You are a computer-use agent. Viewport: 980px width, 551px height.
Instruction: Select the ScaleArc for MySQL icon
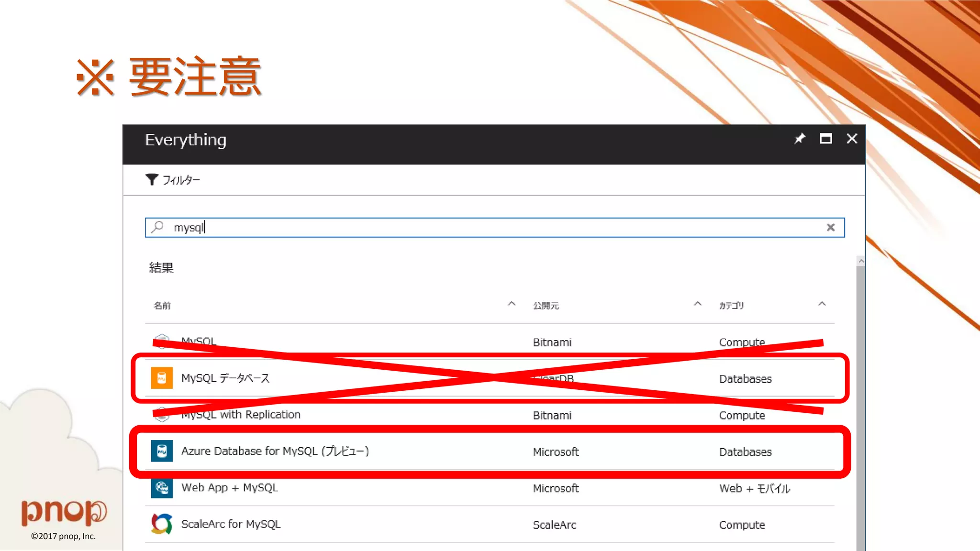click(x=162, y=524)
